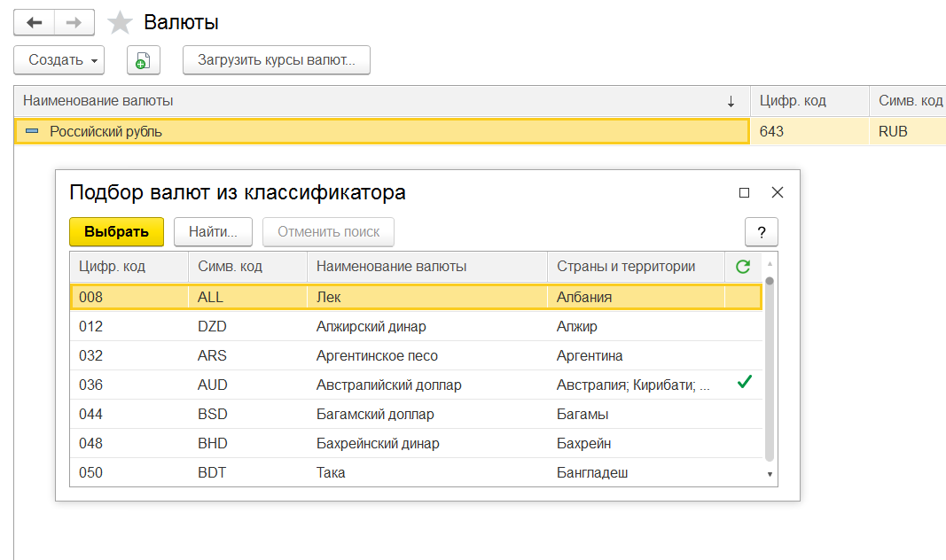
Task: Click the Алжир country cell
Action: (636, 327)
